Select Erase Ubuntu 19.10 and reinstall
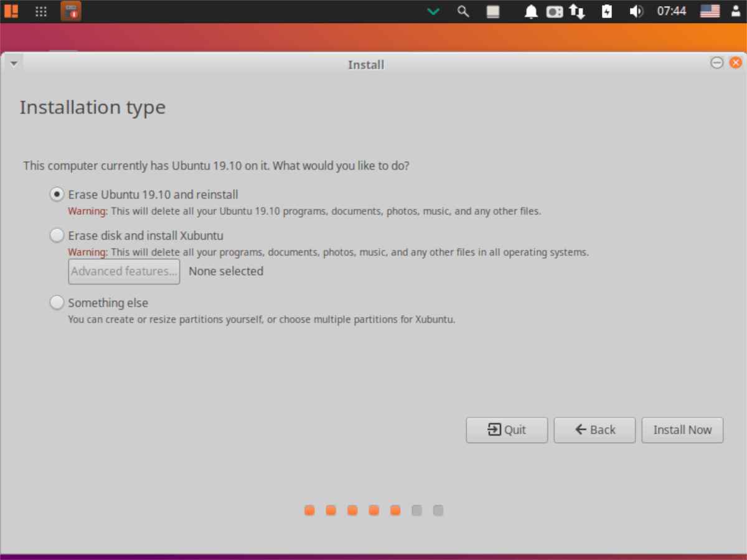Viewport: 747px width, 560px height. tap(144, 194)
